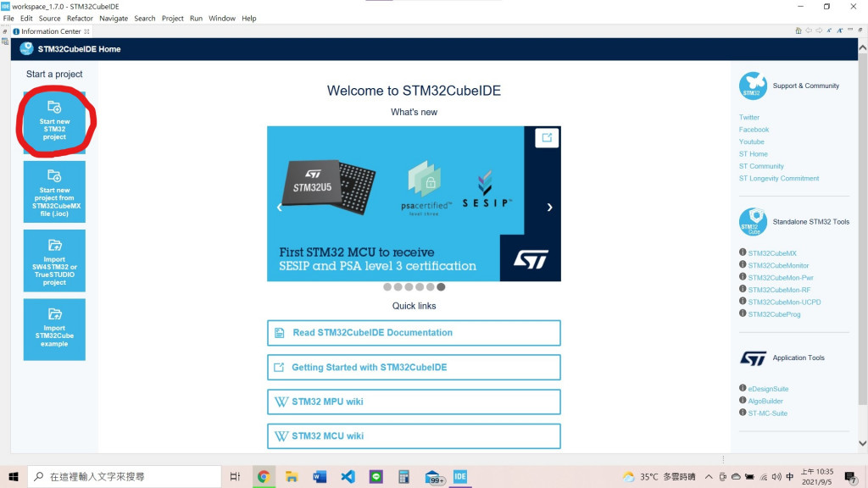Screen dimensions: 868x488
Task: Open the Project menu
Action: (172, 19)
